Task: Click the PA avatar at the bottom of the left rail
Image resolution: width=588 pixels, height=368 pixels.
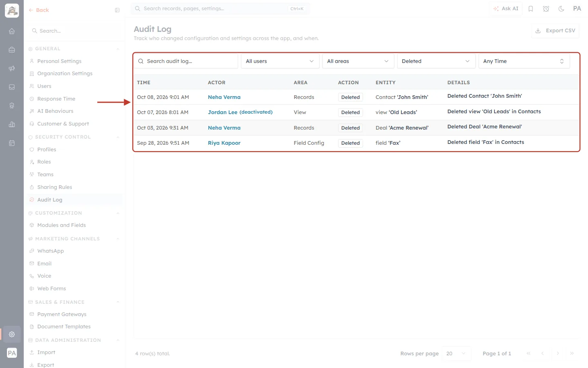Action: [12, 353]
